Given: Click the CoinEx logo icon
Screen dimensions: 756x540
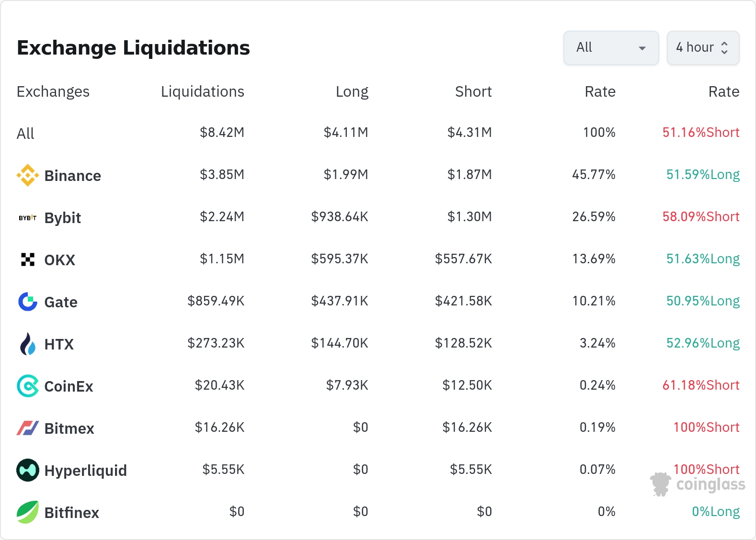Looking at the screenshot, I should (x=28, y=386).
